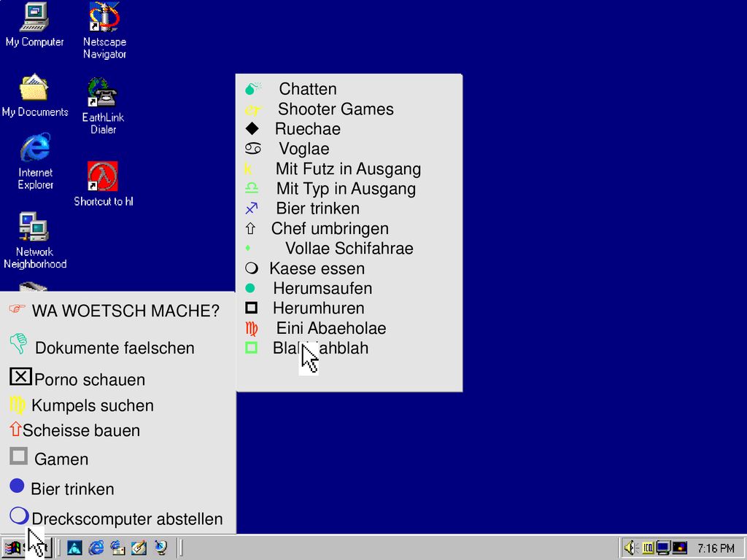
Task: Select Mit Futz in Ausgang
Action: (x=349, y=168)
